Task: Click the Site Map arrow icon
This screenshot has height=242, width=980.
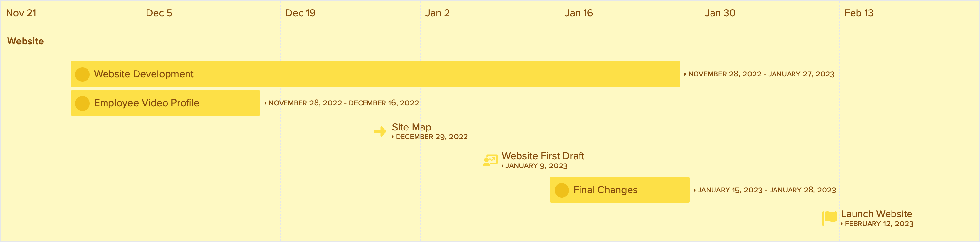Action: 380,131
